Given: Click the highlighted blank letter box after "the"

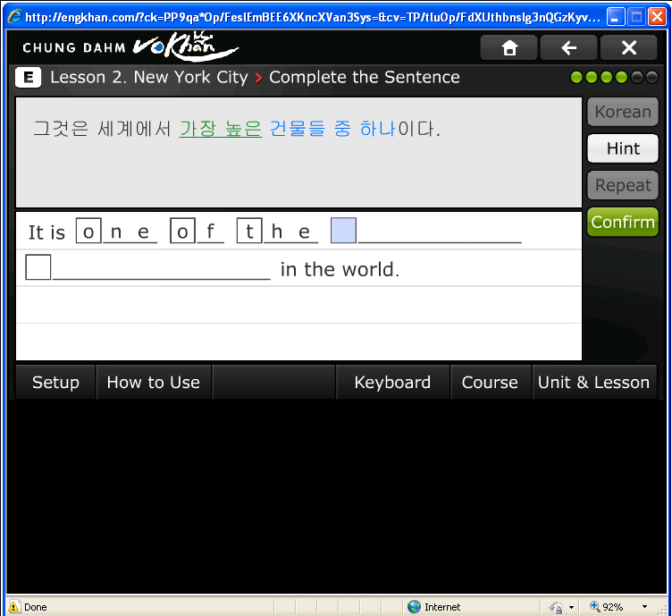Looking at the screenshot, I should pos(343,230).
